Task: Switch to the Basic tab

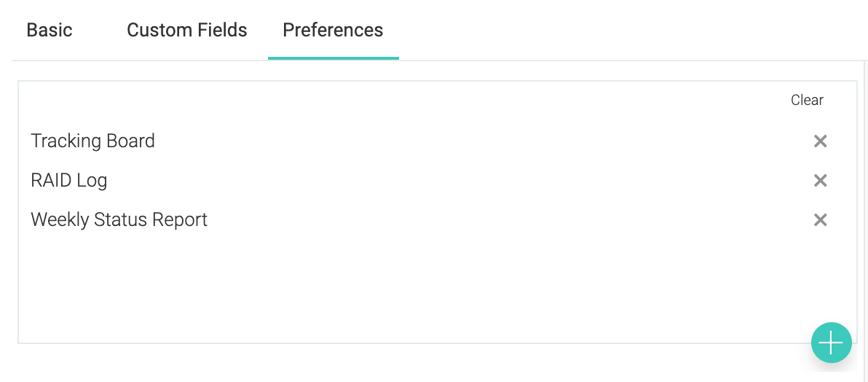Action: point(50,30)
